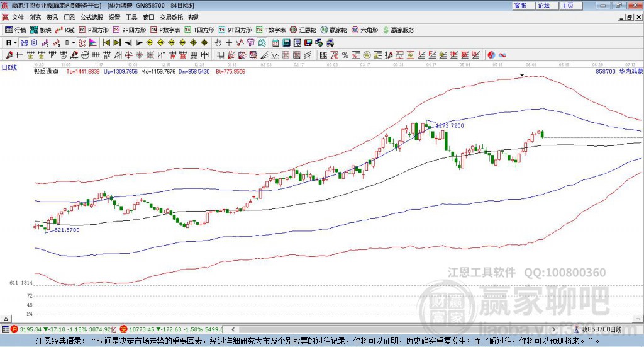644x347 pixels.
Task: Click the Tp=1441.8838 indicator value
Action: tap(83, 71)
